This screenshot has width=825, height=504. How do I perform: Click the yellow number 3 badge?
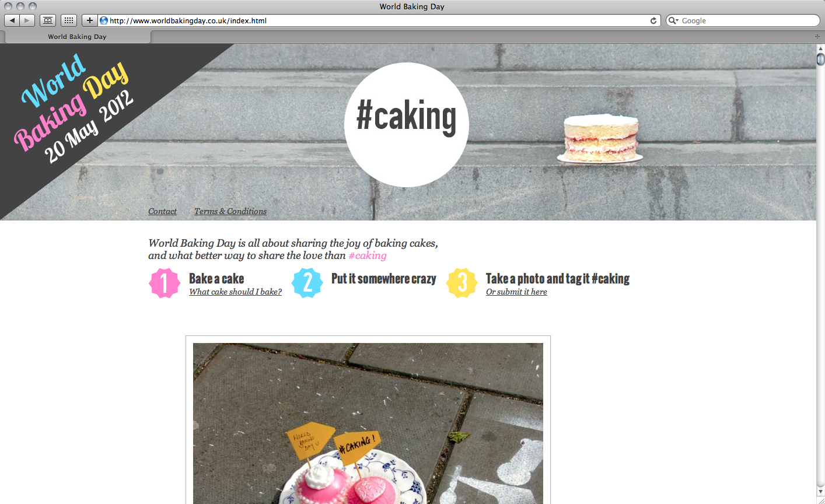(462, 283)
